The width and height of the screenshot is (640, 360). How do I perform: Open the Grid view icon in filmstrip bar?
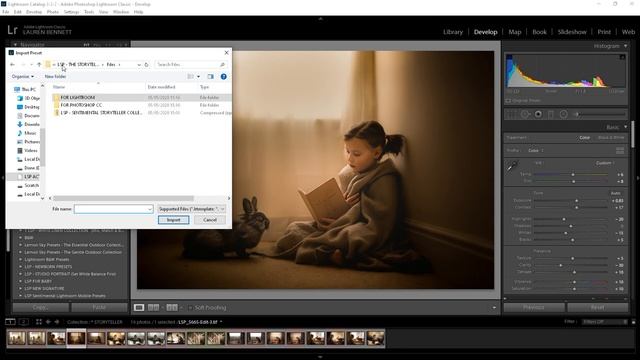(39, 322)
